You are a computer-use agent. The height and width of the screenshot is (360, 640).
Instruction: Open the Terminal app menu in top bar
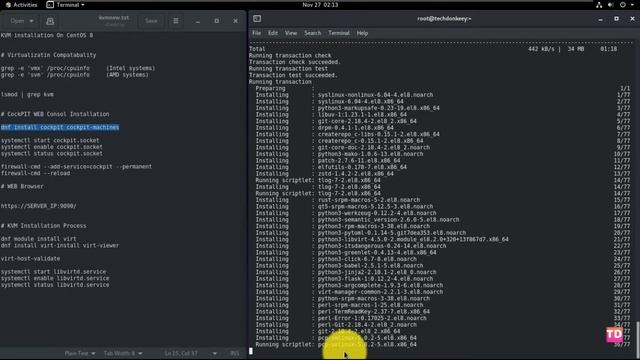65,5
